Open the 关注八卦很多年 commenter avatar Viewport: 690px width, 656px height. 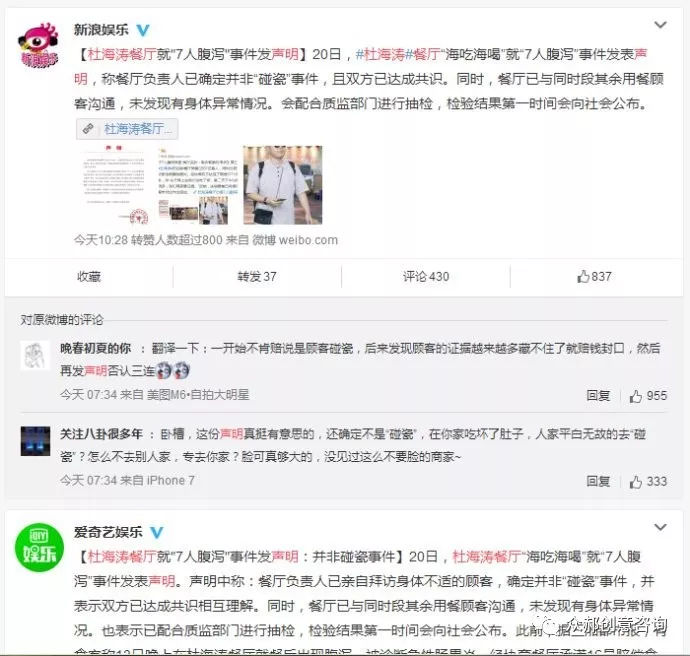35,441
